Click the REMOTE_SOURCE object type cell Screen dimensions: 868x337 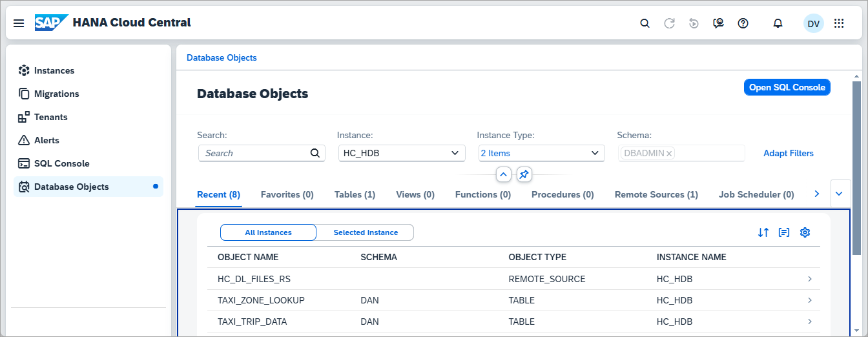point(547,279)
